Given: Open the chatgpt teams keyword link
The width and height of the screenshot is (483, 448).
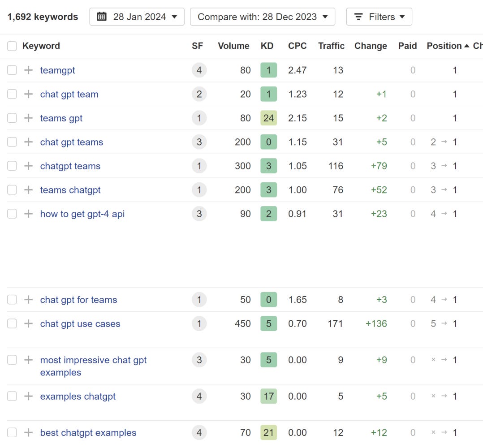Looking at the screenshot, I should tap(70, 166).
